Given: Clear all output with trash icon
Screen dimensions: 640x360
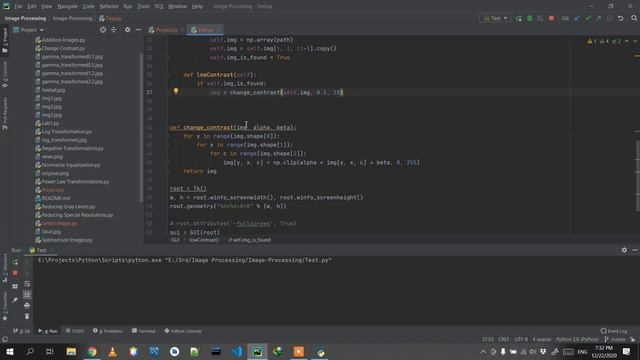Looking at the screenshot, I should tap(27, 316).
